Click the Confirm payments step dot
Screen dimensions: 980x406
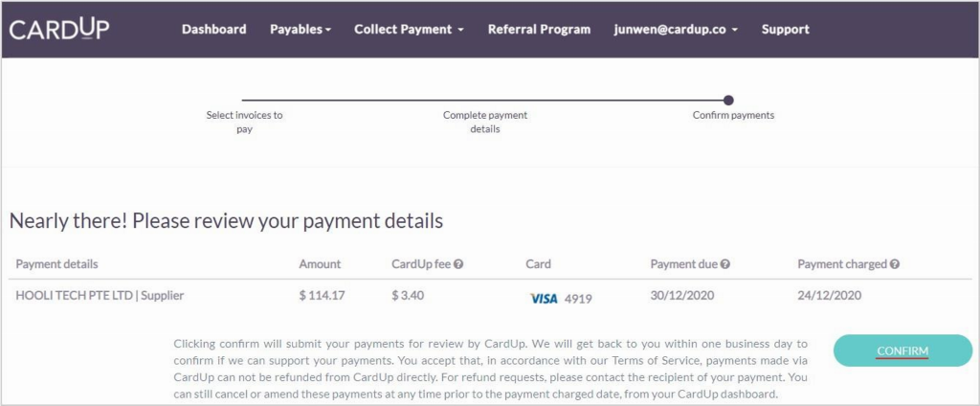point(728,100)
